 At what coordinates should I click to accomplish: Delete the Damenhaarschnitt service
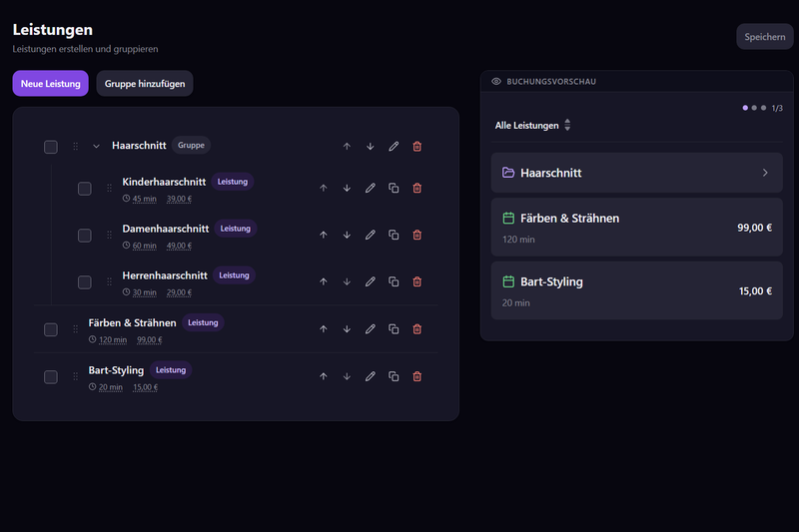(416, 236)
